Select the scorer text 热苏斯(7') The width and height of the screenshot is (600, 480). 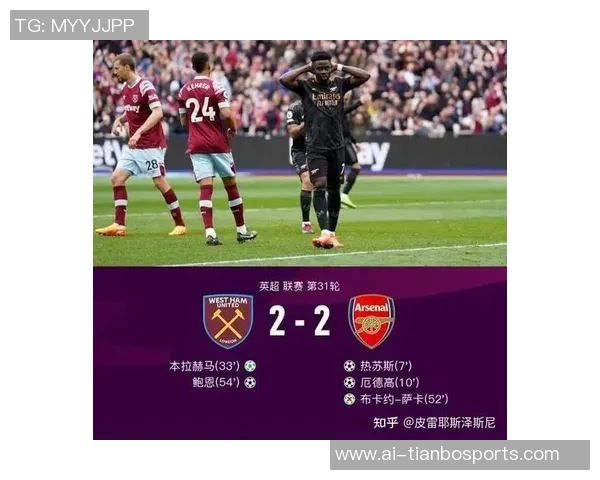(386, 366)
